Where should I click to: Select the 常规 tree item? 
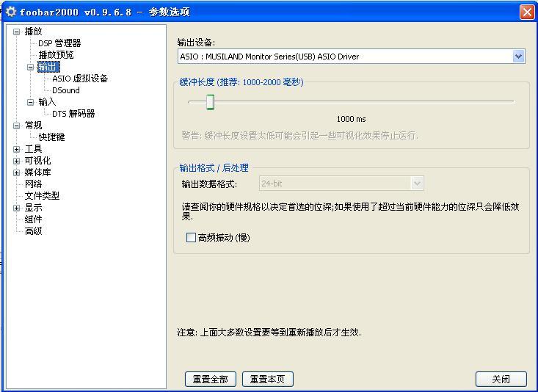[33, 126]
